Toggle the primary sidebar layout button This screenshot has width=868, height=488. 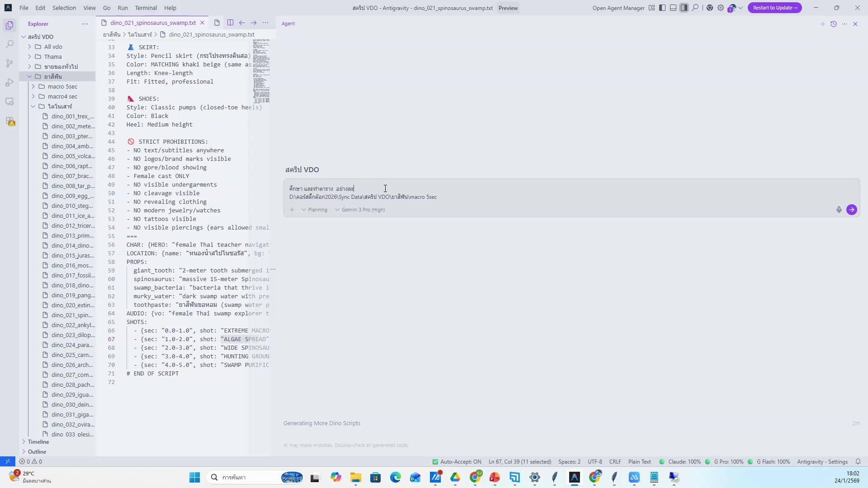(662, 8)
